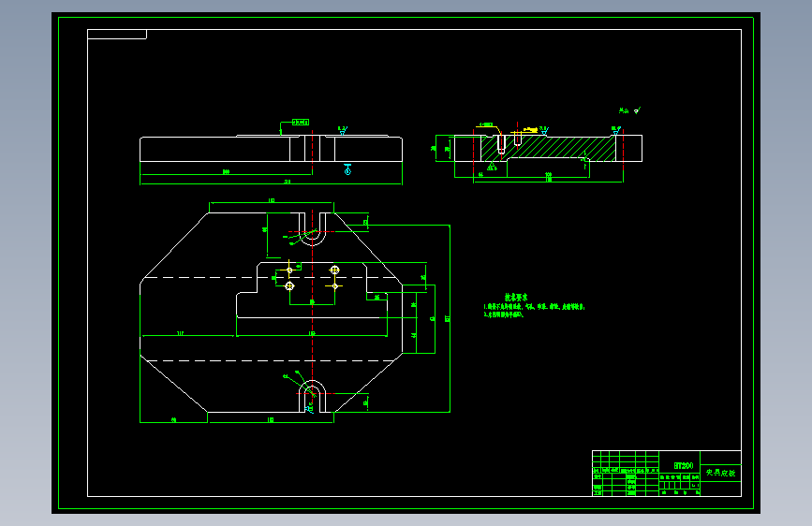
Task: Click the cyan roughness symbol atop front view
Action: click(x=342, y=130)
